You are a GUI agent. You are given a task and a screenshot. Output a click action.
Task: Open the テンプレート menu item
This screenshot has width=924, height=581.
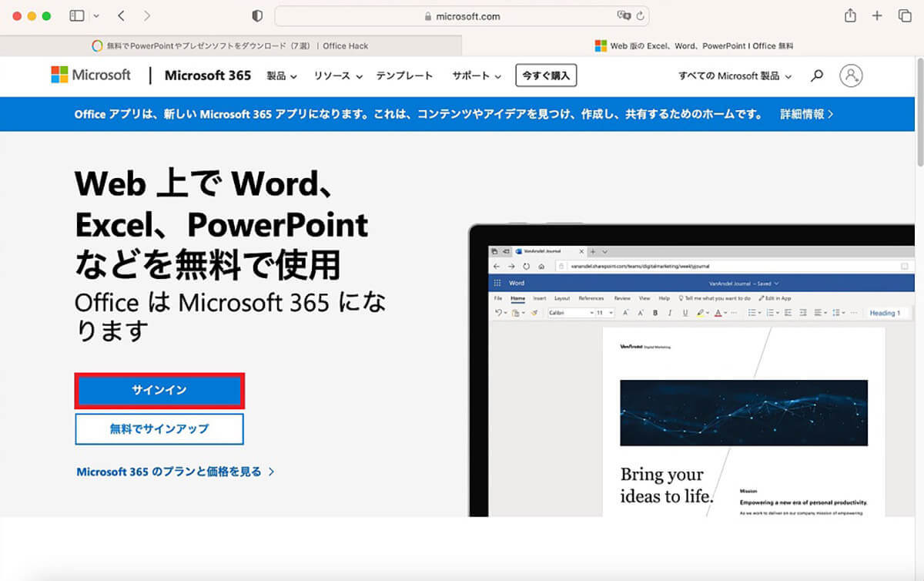pyautogui.click(x=404, y=76)
